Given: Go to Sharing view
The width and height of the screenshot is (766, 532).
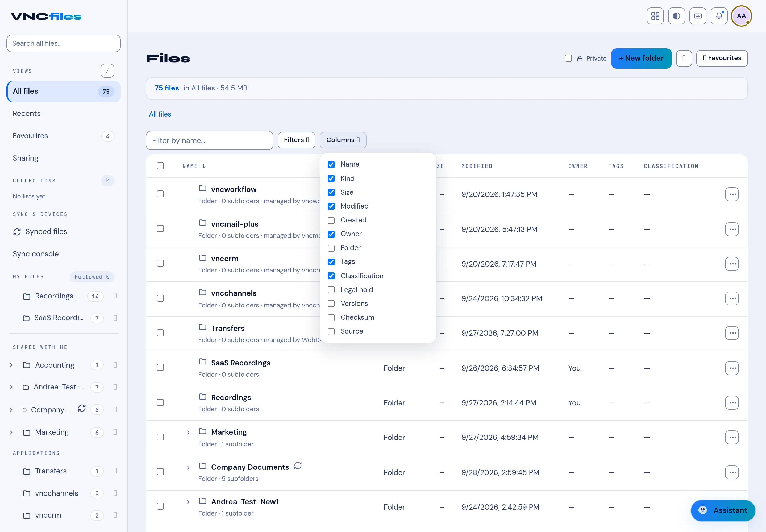Looking at the screenshot, I should coord(63,158).
